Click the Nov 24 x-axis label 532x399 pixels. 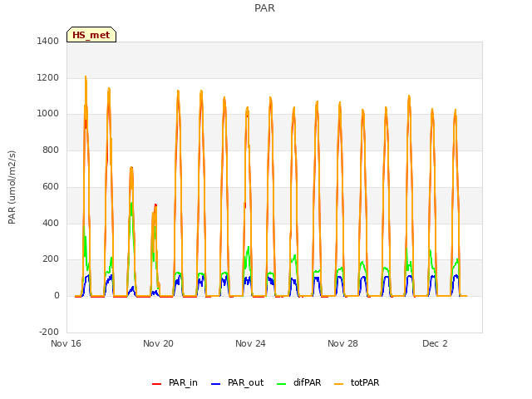250,343
